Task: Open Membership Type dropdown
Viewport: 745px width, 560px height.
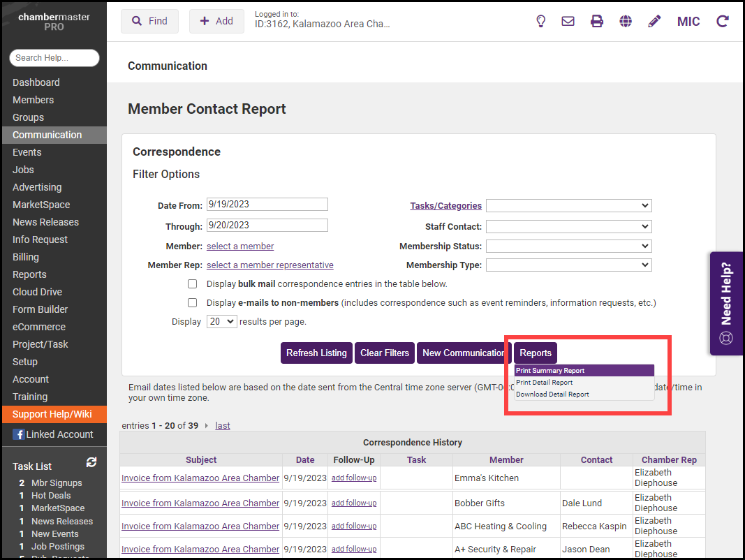Action: pos(568,265)
